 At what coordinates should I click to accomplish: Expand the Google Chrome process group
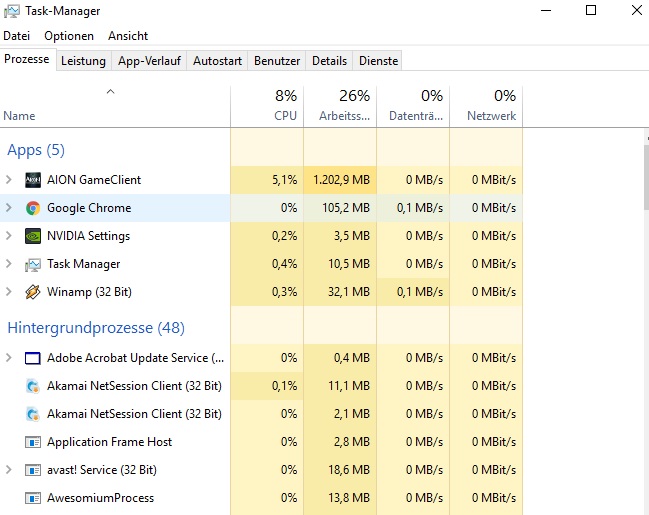[9, 208]
